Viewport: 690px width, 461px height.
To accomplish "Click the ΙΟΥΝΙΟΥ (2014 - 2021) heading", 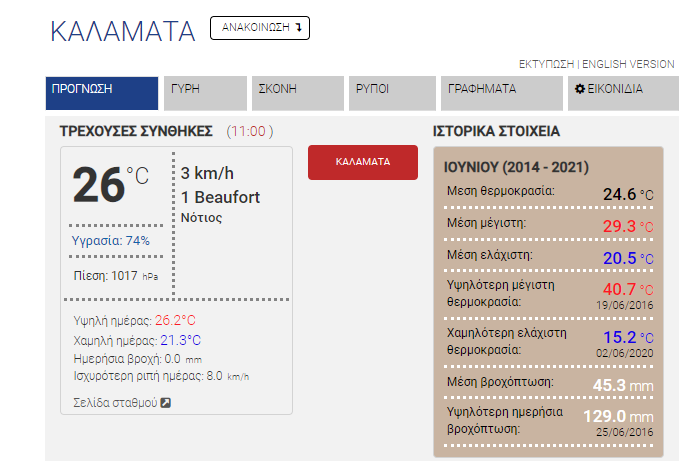I will tap(516, 167).
